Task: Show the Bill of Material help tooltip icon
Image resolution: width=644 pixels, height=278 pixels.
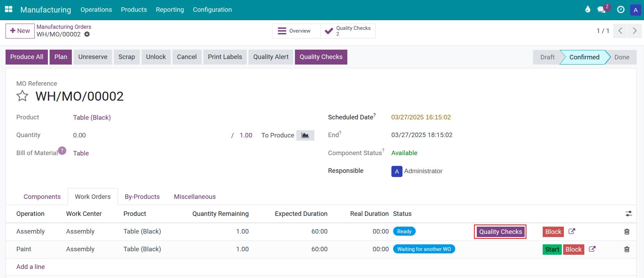Action: [x=62, y=151]
